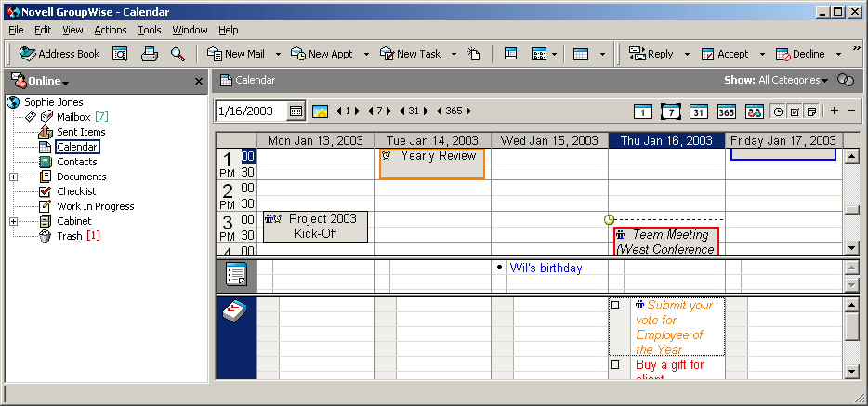Screen dimensions: 868x406
Task: Switch to Day view icon (1)
Action: 643,111
